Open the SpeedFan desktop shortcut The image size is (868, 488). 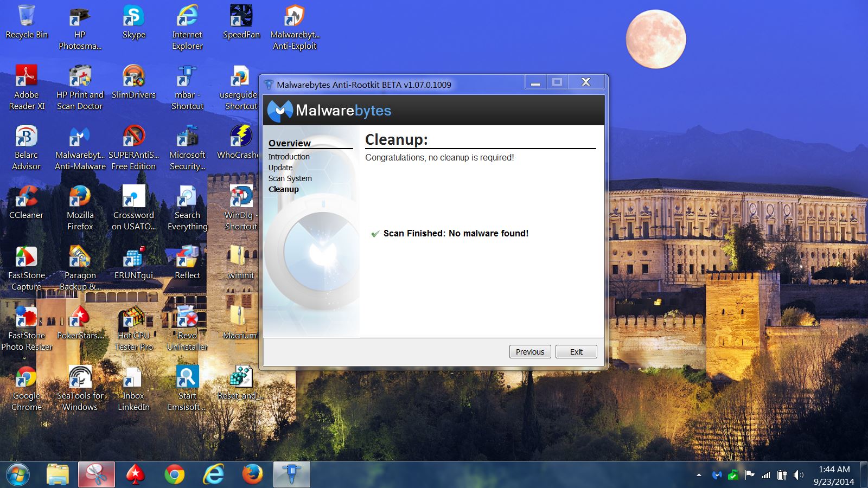click(241, 23)
